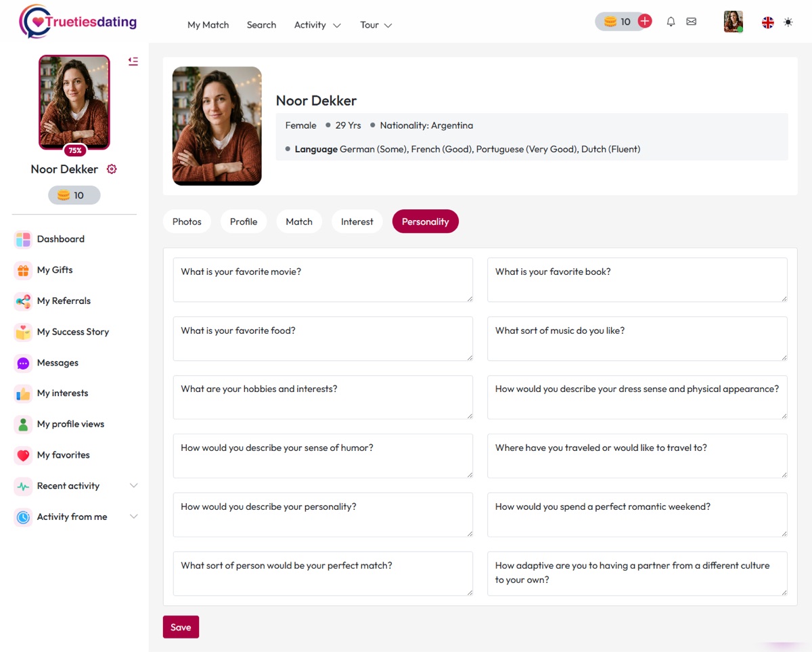Focus the favorite movie text box
The width and height of the screenshot is (812, 652).
click(x=323, y=280)
